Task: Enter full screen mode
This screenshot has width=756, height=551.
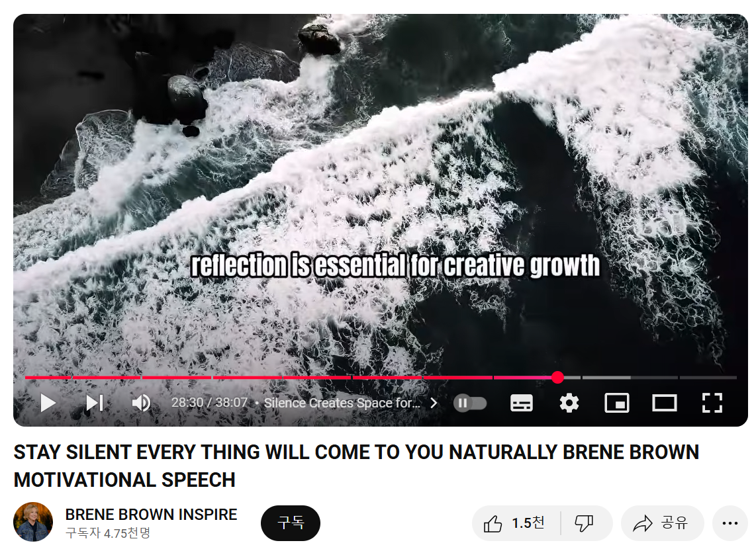Action: coord(712,403)
